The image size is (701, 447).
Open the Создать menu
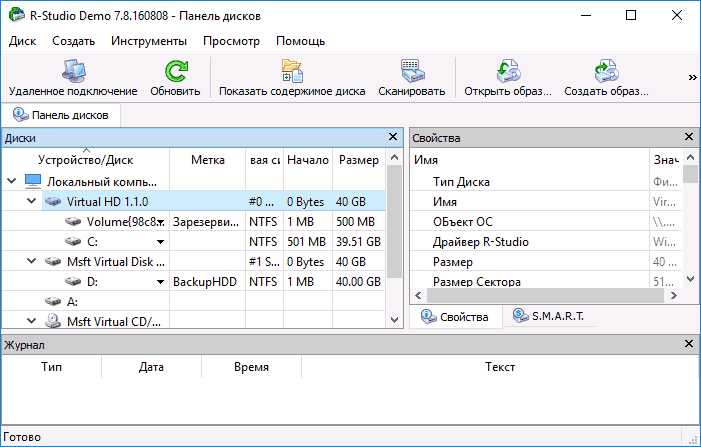tap(74, 41)
